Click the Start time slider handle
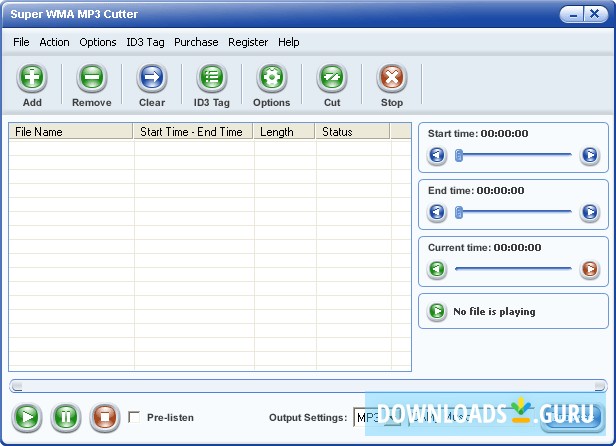616x446 pixels. [458, 156]
